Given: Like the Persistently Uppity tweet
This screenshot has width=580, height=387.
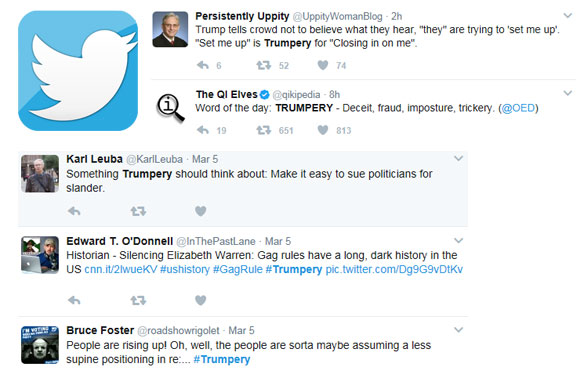Looking at the screenshot, I should 323,65.
